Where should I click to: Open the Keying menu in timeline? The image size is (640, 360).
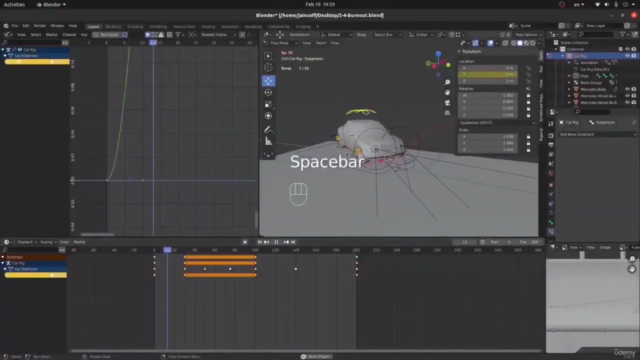48,242
